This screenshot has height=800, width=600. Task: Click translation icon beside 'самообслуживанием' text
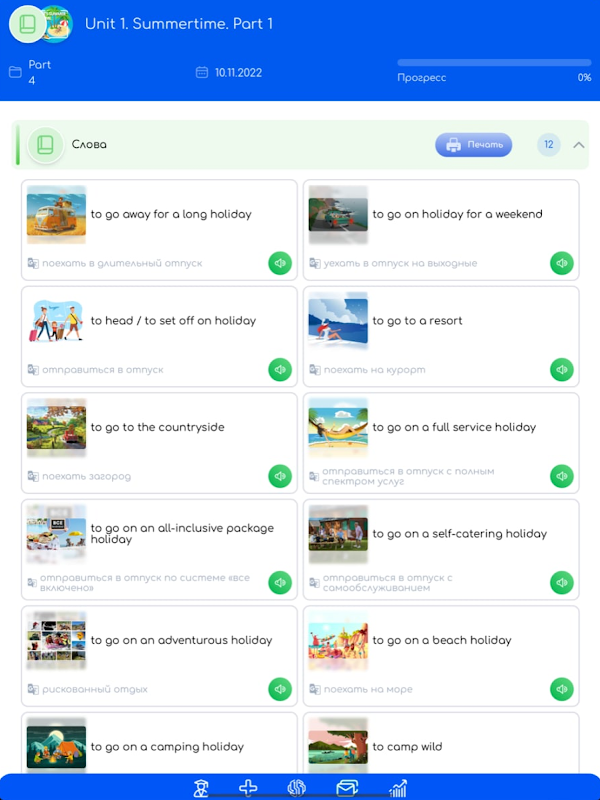[x=314, y=583]
